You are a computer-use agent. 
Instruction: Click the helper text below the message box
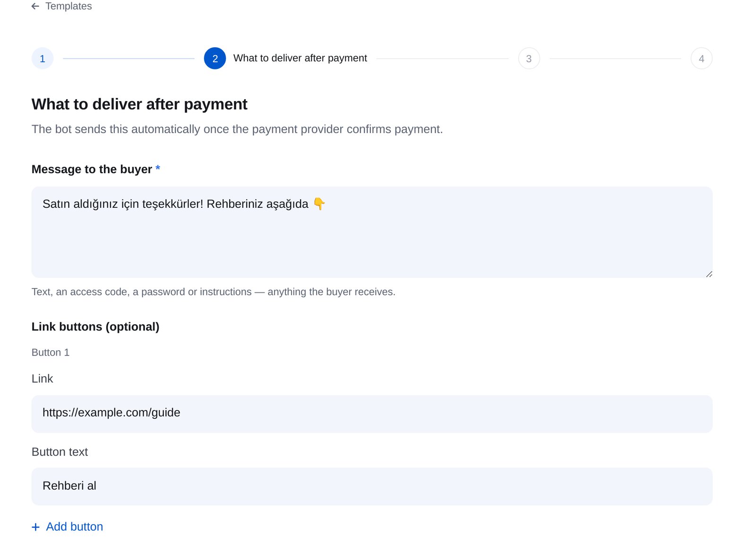pos(214,292)
